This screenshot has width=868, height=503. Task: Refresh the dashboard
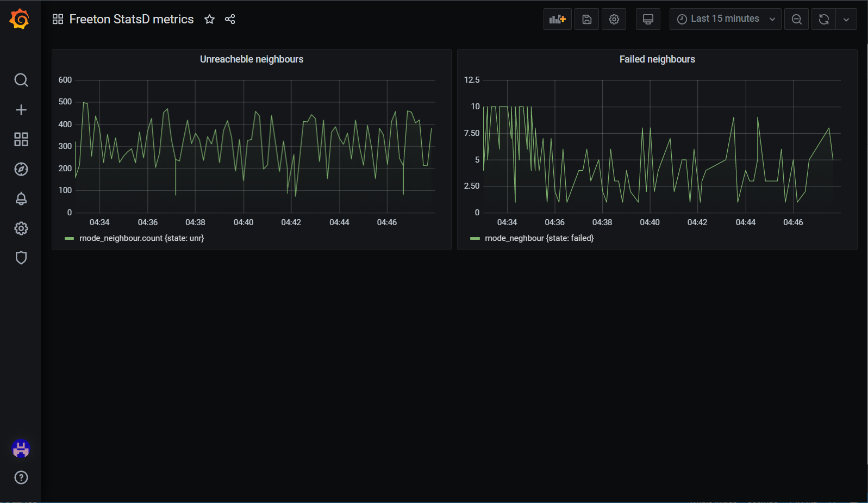824,19
